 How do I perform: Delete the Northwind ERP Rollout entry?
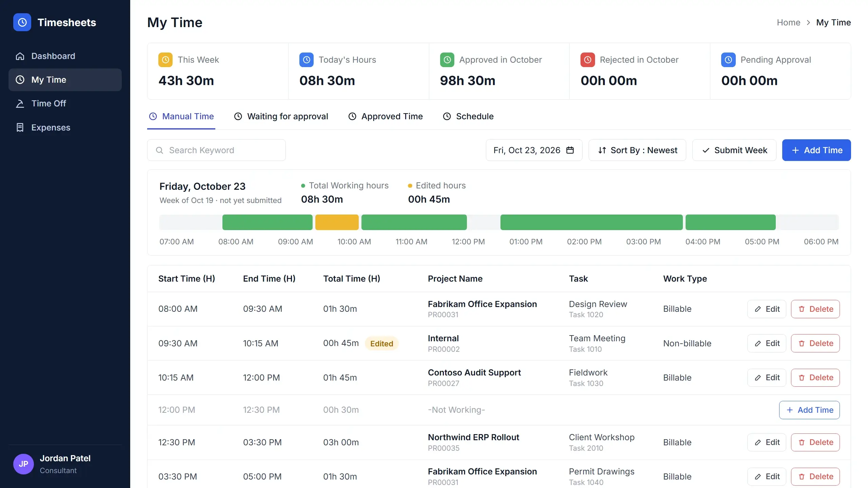tap(815, 442)
